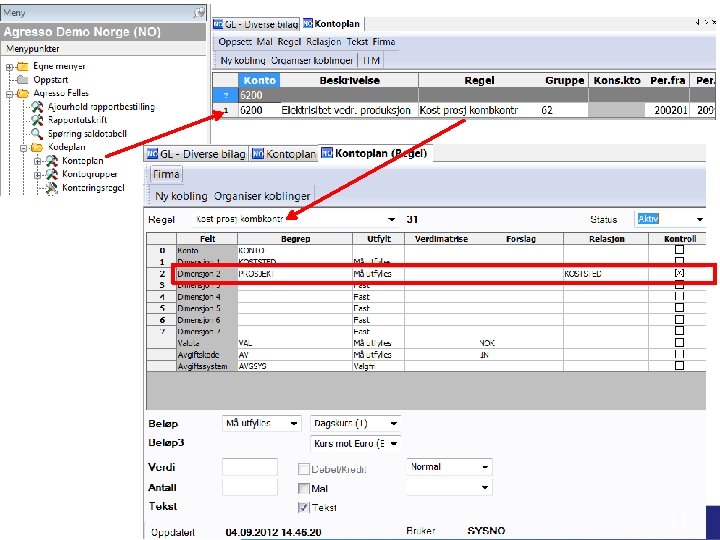Open the Regel dropdown
The width and height of the screenshot is (720, 540).
tap(391, 219)
